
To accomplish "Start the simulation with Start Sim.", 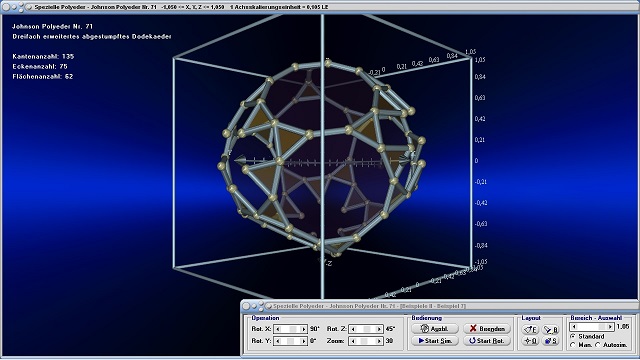I will [x=435, y=341].
